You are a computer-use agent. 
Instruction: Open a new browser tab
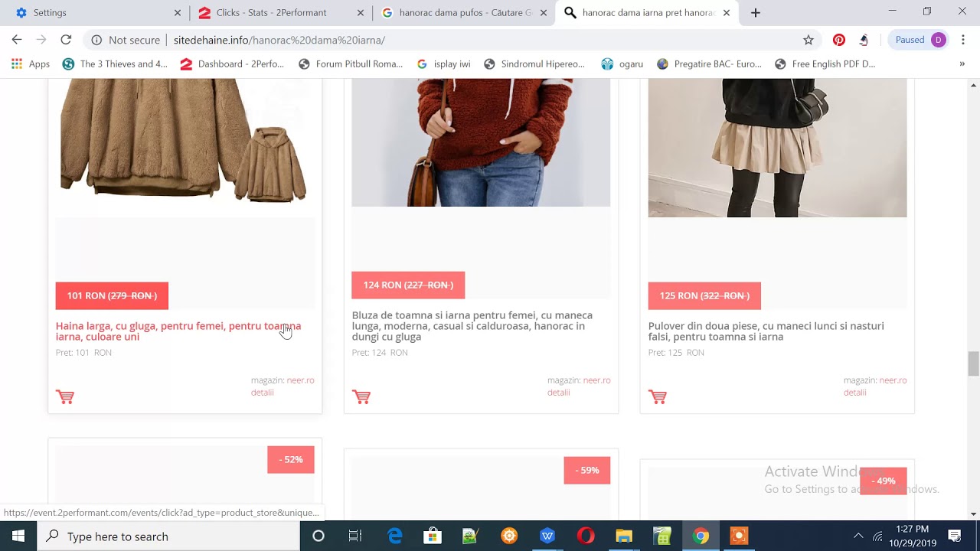point(756,12)
